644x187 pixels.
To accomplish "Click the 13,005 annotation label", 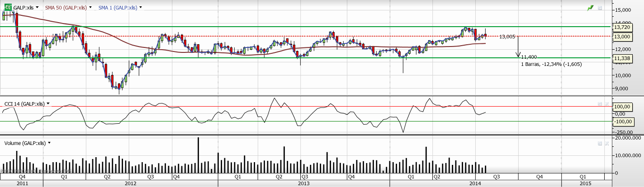I will 507,37.
